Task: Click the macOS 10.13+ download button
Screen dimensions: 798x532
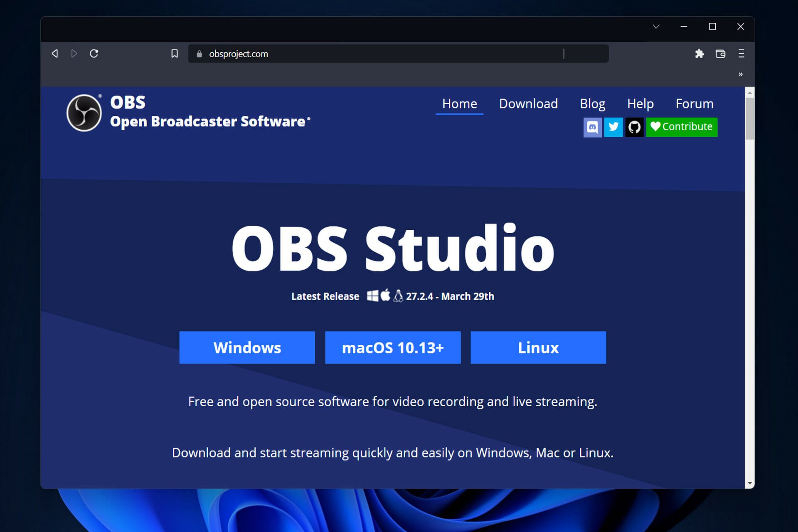Action: point(393,347)
